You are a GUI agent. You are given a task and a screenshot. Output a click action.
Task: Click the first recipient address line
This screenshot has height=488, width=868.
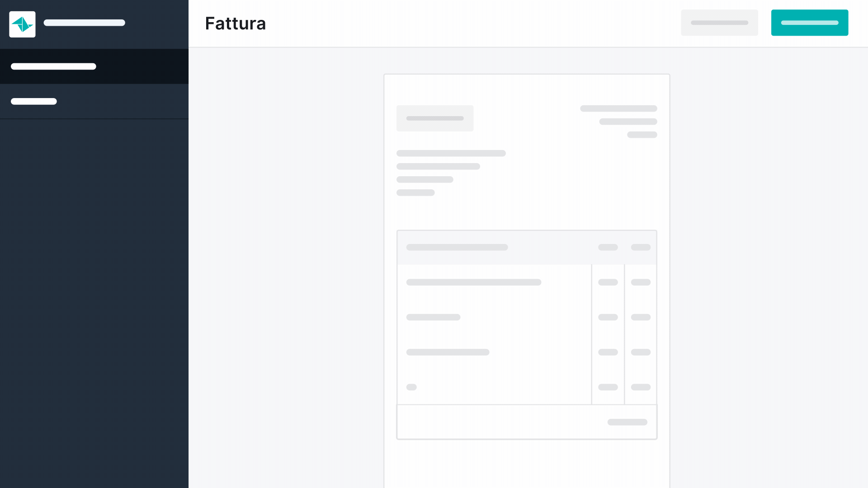[451, 153]
